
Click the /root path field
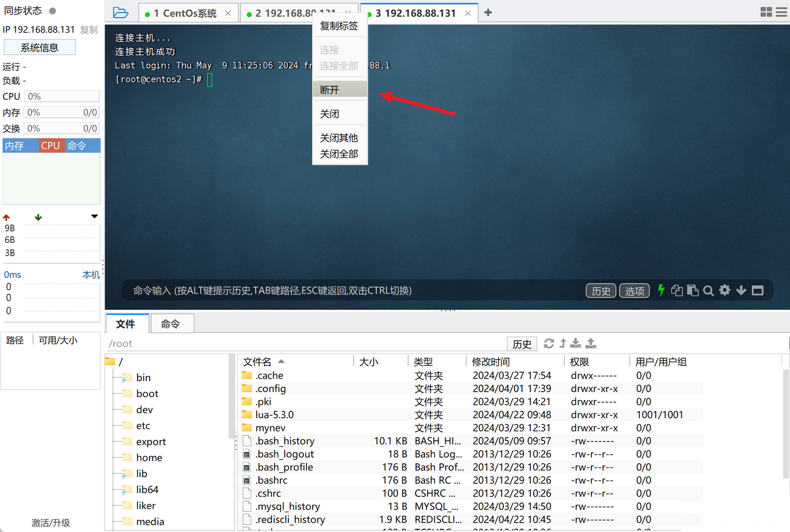pyautogui.click(x=305, y=344)
